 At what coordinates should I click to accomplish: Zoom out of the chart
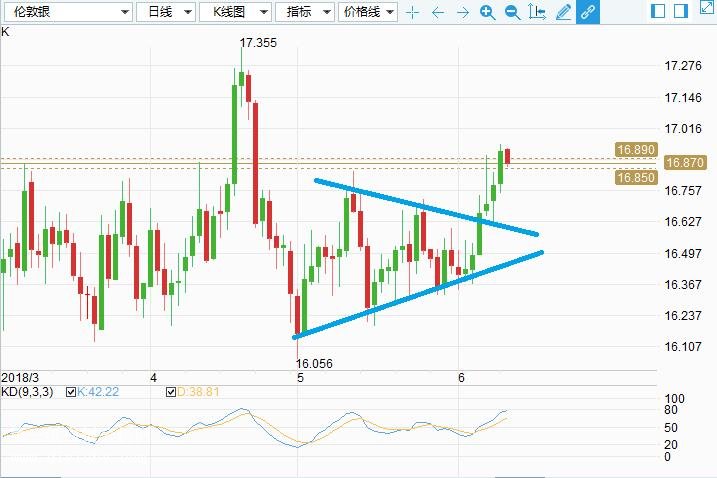[512, 12]
